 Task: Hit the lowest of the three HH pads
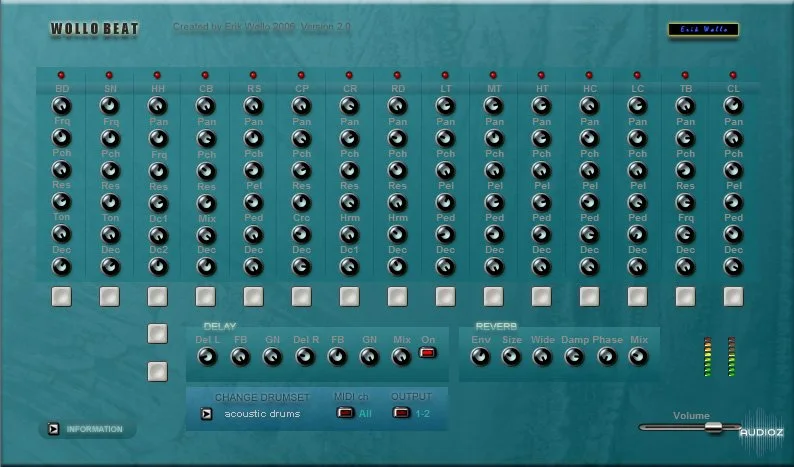157,371
